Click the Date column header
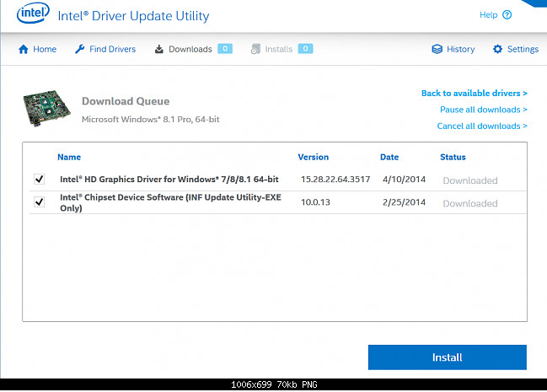 coord(389,157)
